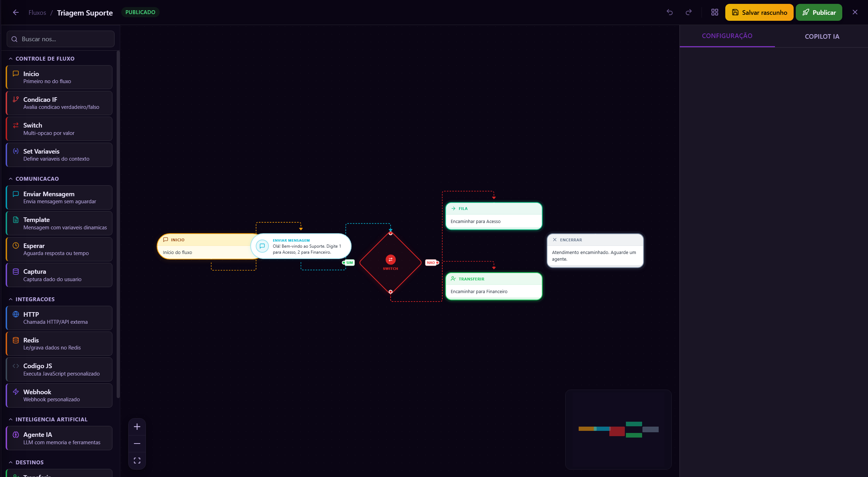
Task: Select the Agente IA brain icon
Action: tap(16, 434)
